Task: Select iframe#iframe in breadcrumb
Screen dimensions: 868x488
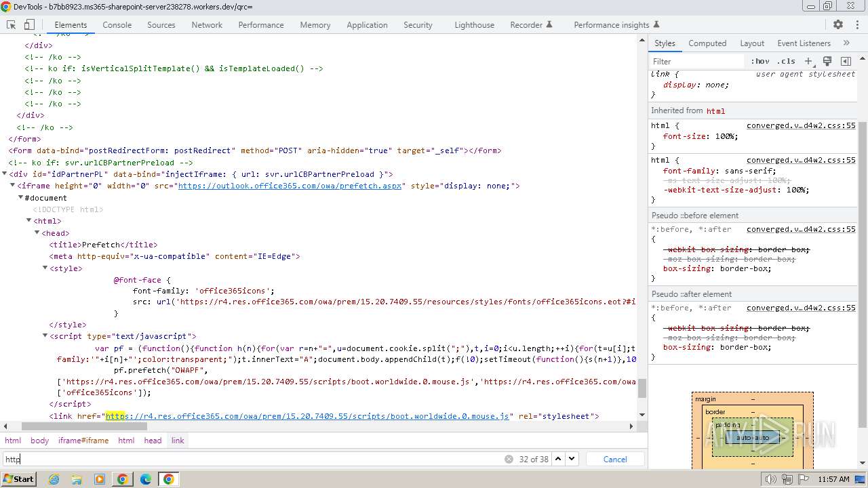Action: coord(83,441)
